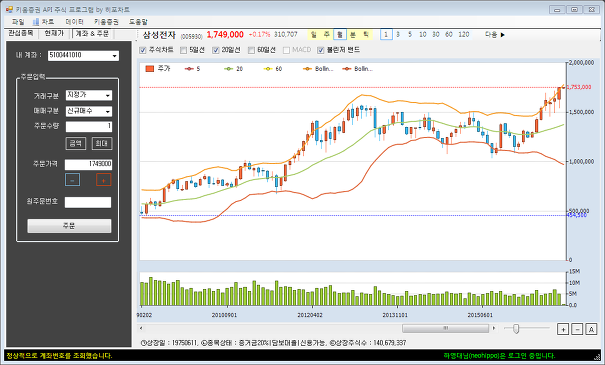
Task: Switch to the 계좌 & 주문 tab
Action: click(x=92, y=34)
